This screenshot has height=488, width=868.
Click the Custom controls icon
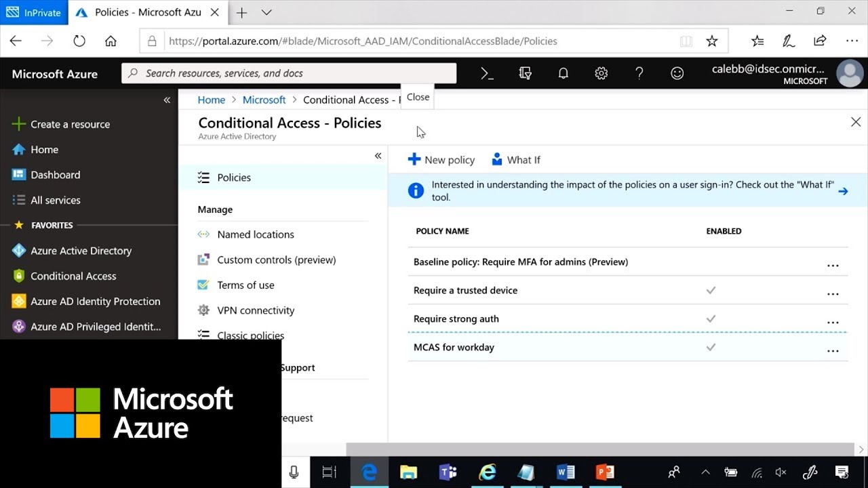[x=203, y=260]
